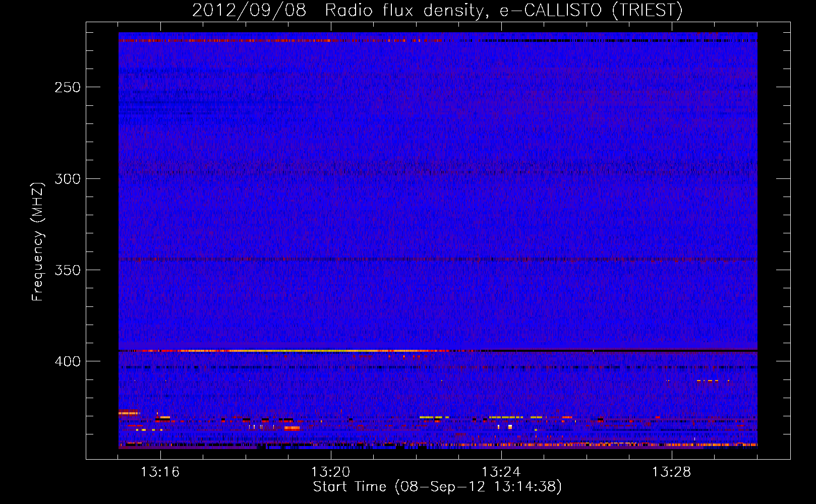Click the 300 frequency tick label
This screenshot has height=504, width=816.
pos(67,179)
